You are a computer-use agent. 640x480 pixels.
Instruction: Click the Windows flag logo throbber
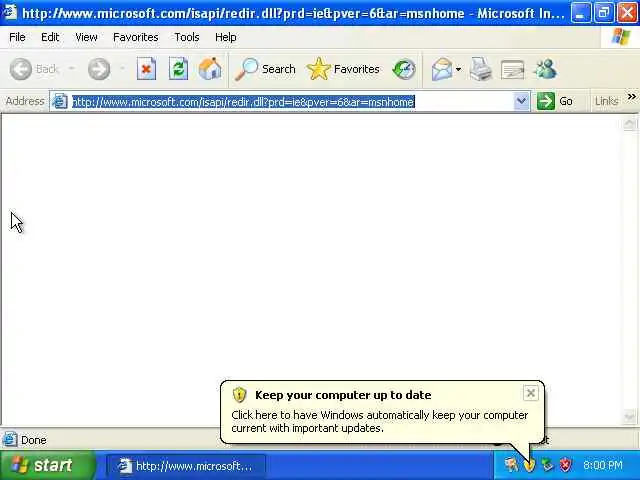coord(620,37)
